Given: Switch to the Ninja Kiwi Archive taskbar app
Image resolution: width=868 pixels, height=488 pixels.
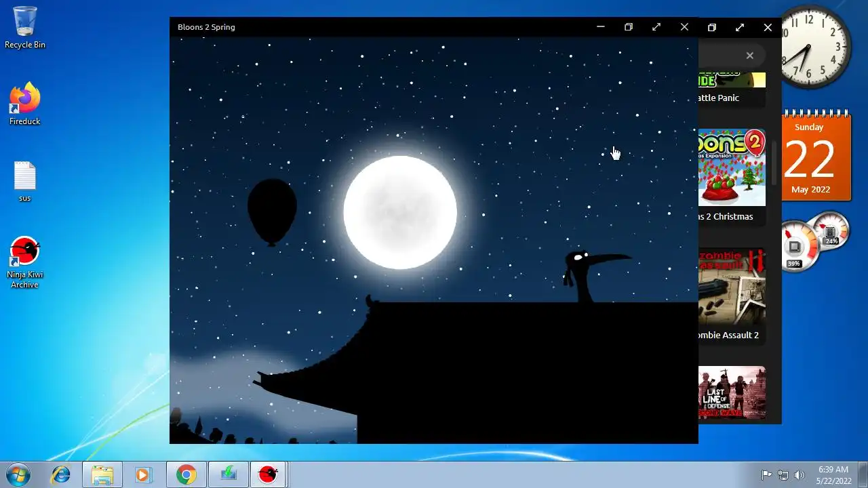Looking at the screenshot, I should (269, 474).
